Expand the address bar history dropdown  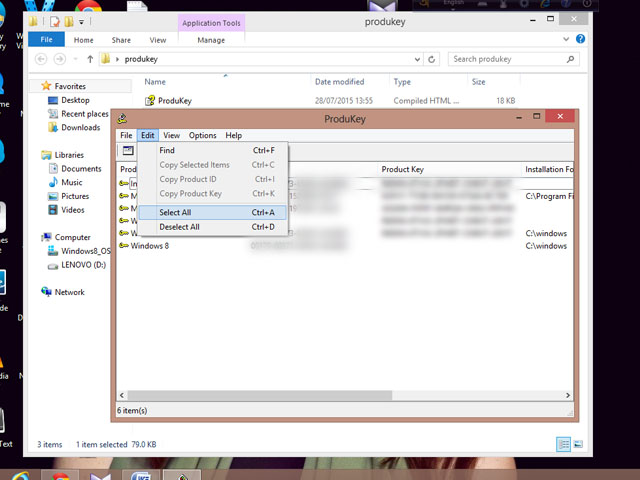(x=417, y=60)
